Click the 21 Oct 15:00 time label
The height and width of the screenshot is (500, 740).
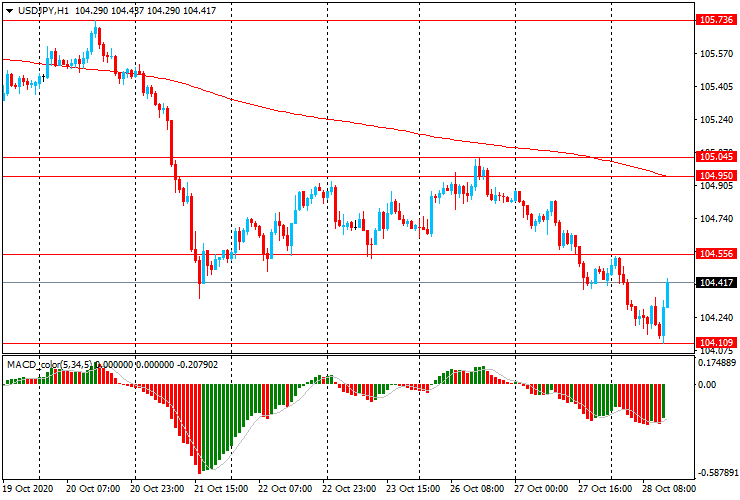point(221,489)
